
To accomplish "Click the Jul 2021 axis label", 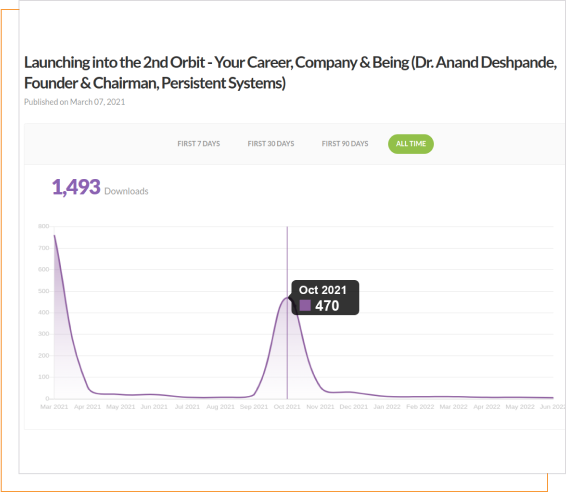I will [187, 406].
